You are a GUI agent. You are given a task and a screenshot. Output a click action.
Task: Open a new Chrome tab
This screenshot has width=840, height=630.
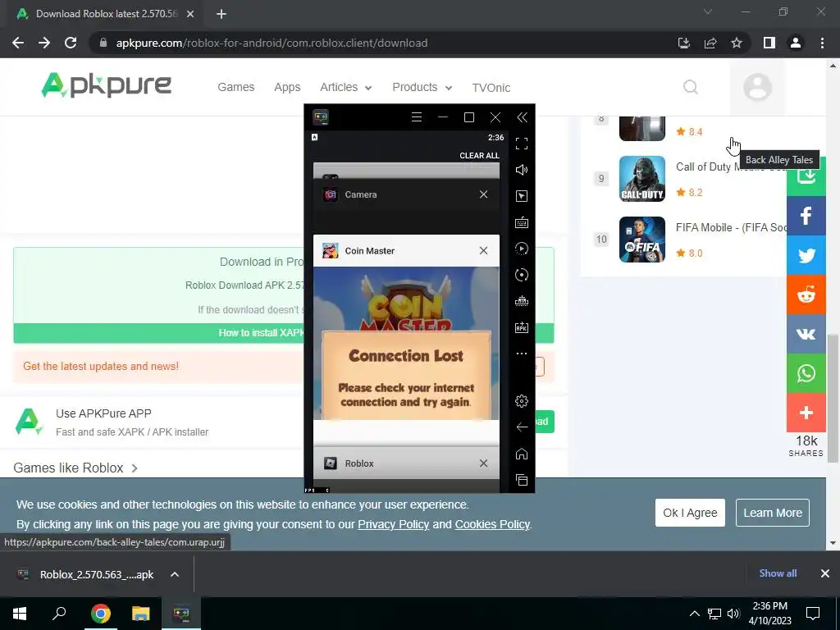[x=221, y=14]
